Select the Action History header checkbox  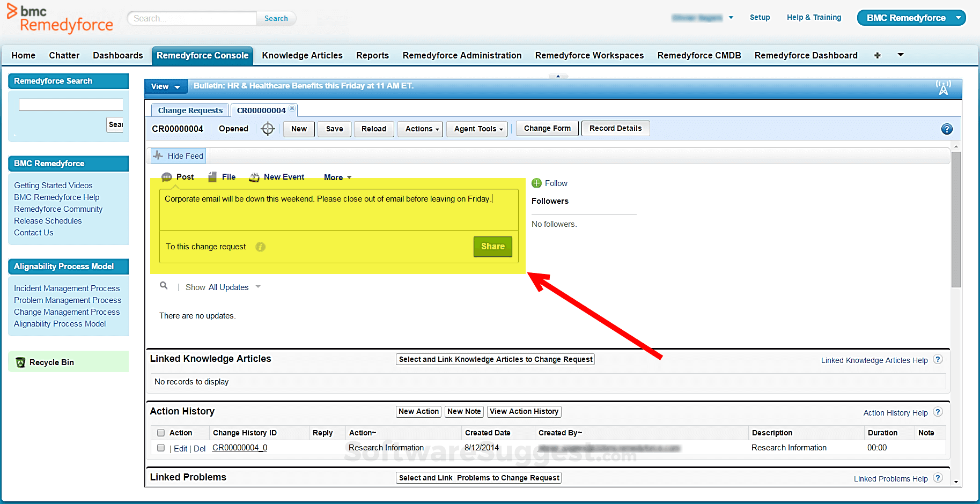(161, 433)
